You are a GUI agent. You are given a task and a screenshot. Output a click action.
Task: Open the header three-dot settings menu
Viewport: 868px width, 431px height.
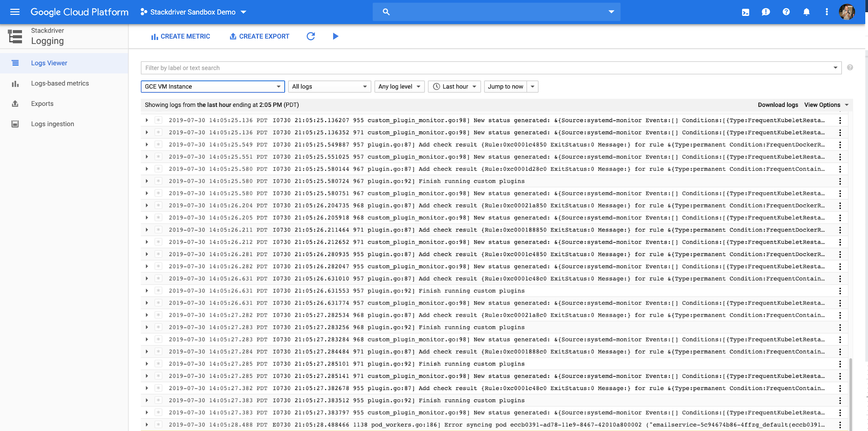coord(827,12)
